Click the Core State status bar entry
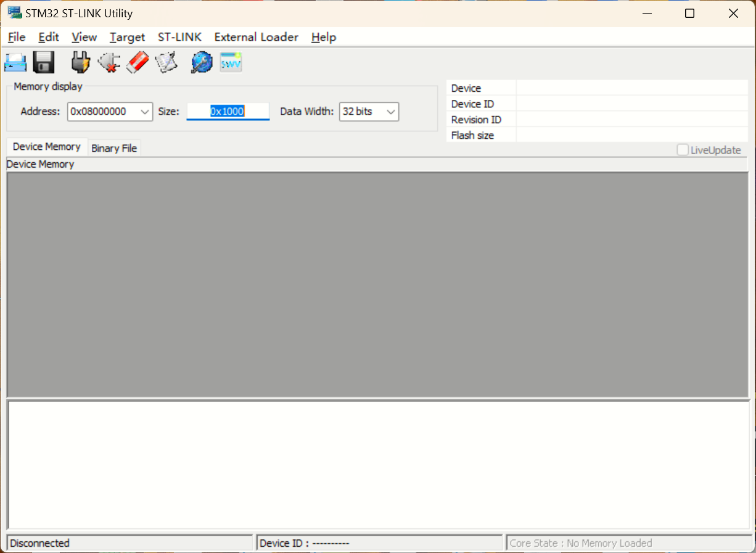Screen dimensions: 756x553 [628, 543]
